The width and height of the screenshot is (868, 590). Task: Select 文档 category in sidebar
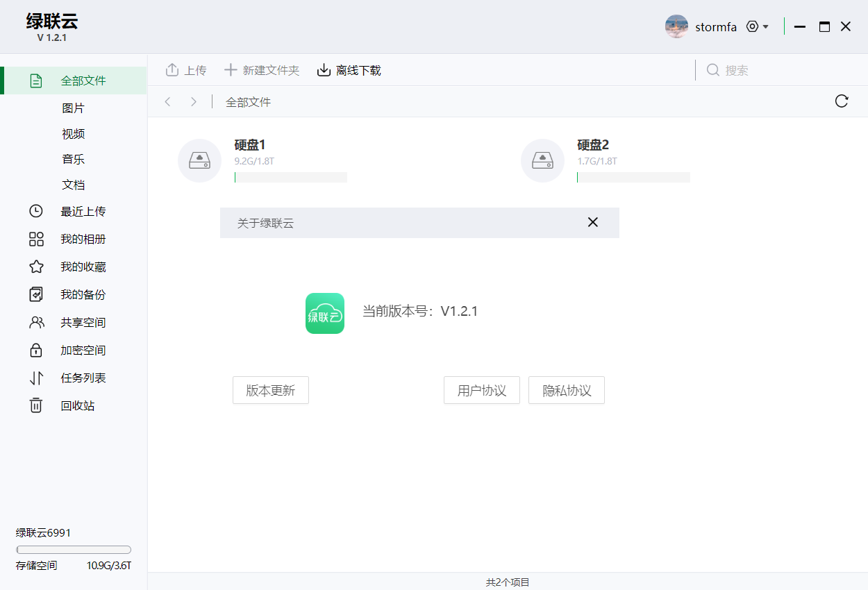[73, 185]
